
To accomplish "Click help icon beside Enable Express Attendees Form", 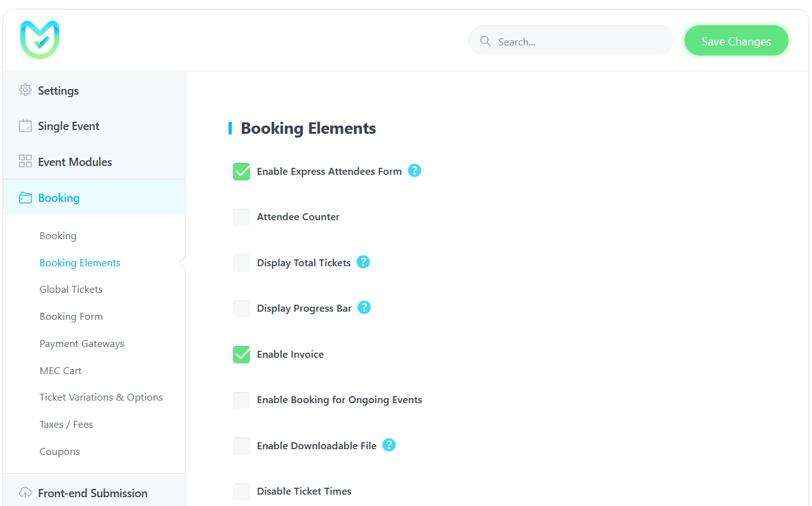I will coord(414,170).
